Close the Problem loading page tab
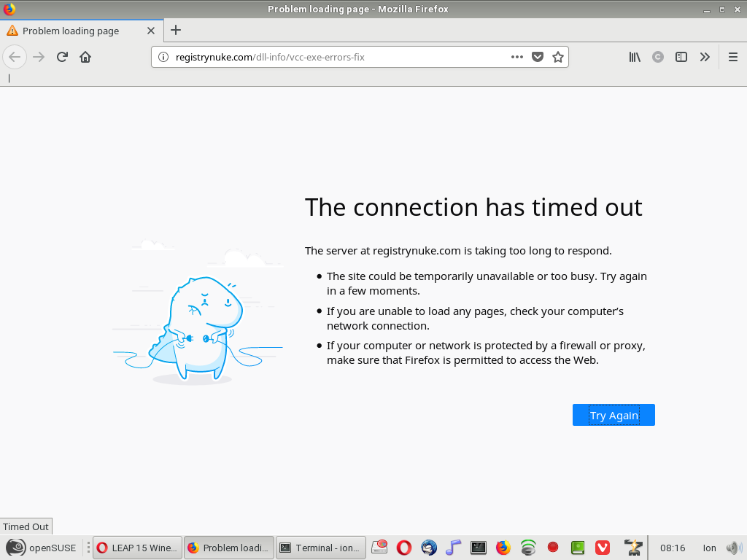This screenshot has height=560, width=747. [x=151, y=31]
